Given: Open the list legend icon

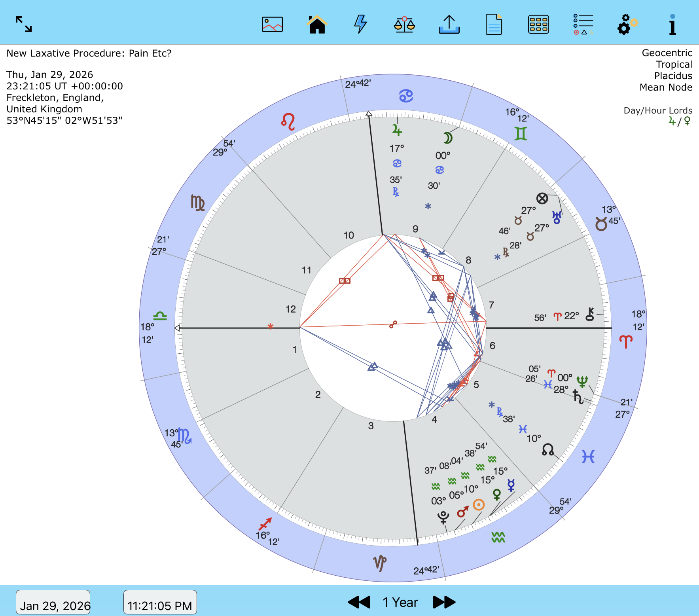Looking at the screenshot, I should tap(583, 25).
